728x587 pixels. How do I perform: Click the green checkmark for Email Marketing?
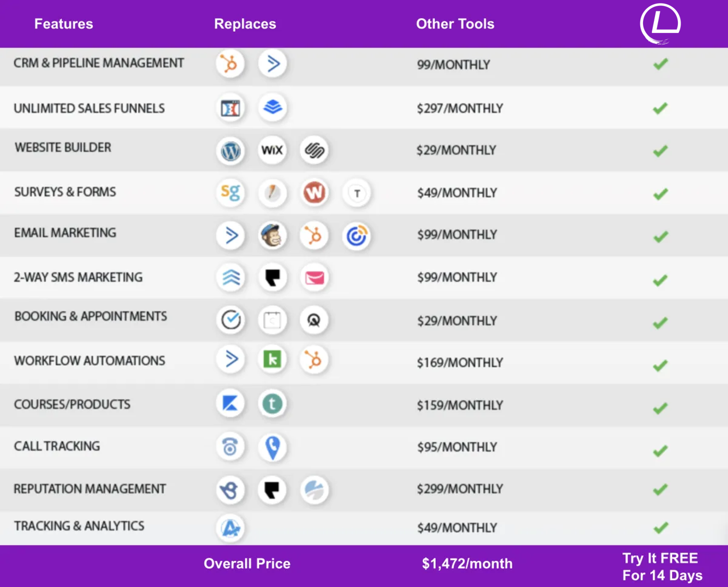(x=660, y=236)
